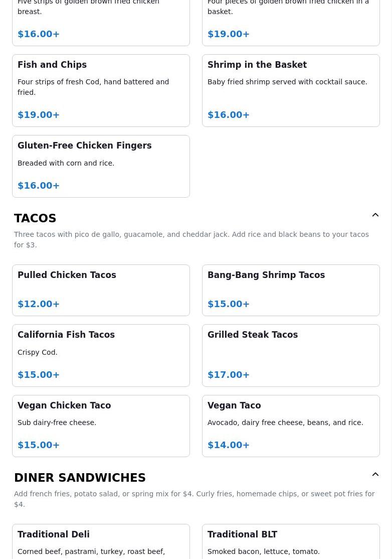This screenshot has height=559, width=392.
Task: Click the $16.00+ price for Shrimp in the Basket
Action: [x=229, y=115]
